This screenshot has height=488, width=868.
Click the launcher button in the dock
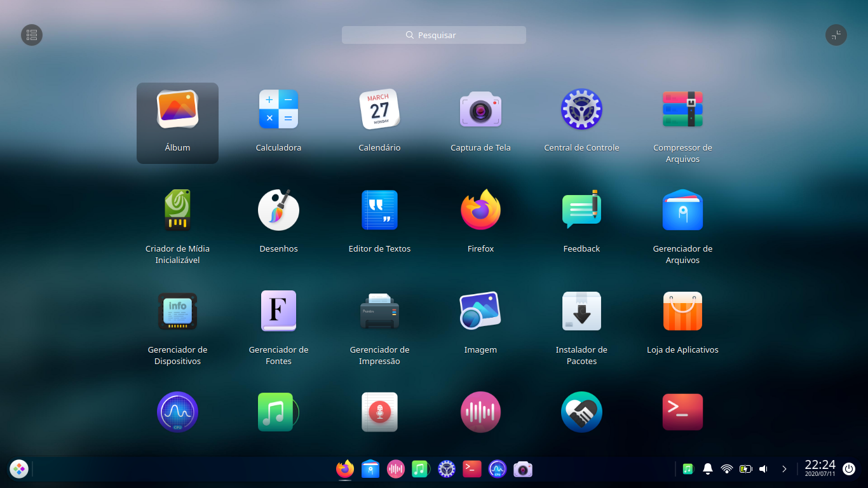click(19, 469)
